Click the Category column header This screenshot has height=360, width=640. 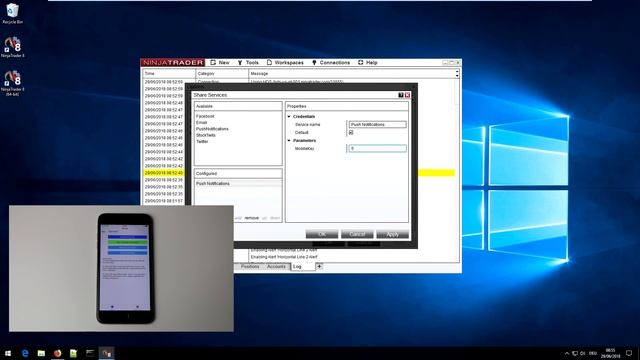(x=222, y=73)
